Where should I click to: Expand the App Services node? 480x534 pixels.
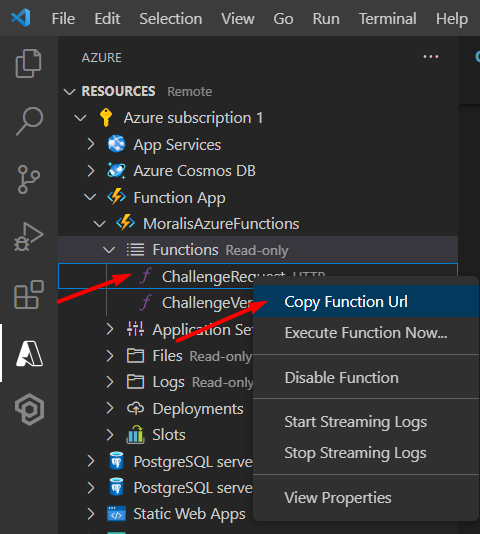pyautogui.click(x=91, y=144)
